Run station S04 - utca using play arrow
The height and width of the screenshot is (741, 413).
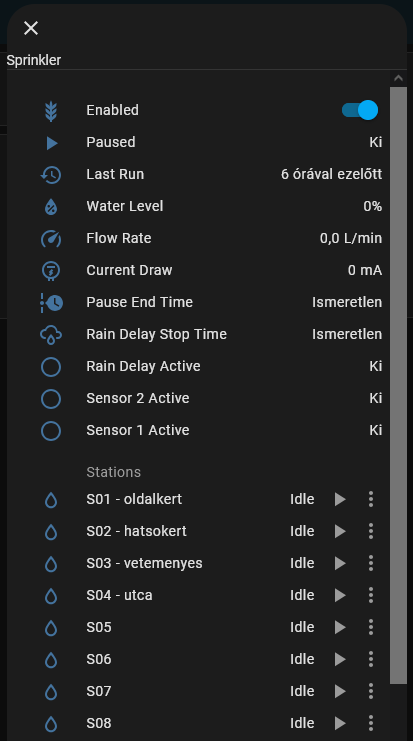point(340,595)
